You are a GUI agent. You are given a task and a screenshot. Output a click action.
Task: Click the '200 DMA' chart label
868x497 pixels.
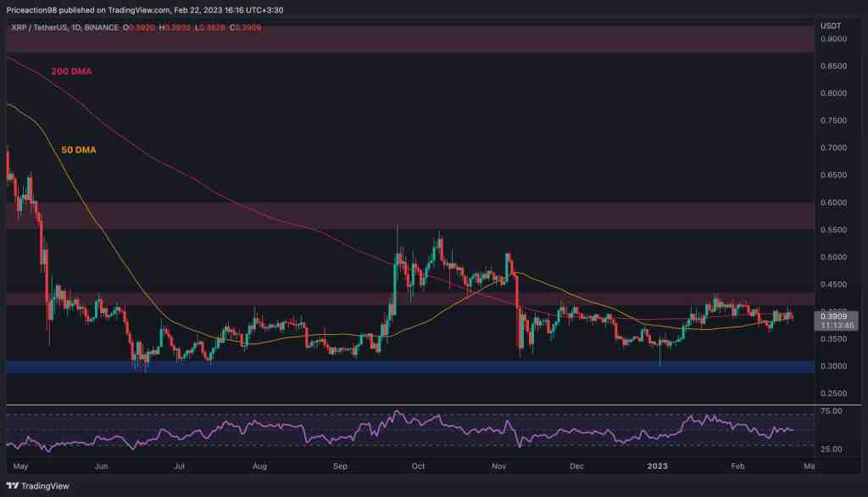(71, 71)
